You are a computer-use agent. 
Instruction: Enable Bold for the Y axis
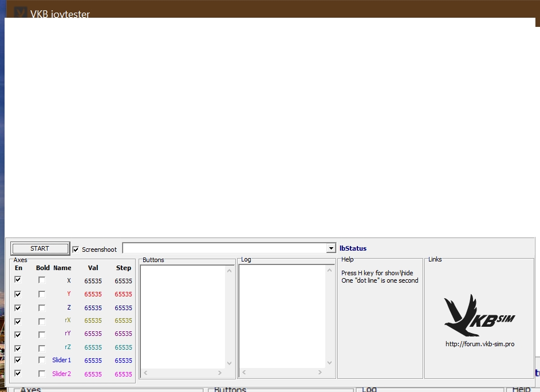[x=42, y=294]
